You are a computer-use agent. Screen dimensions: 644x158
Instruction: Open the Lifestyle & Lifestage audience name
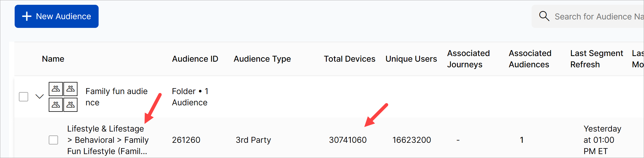108,140
